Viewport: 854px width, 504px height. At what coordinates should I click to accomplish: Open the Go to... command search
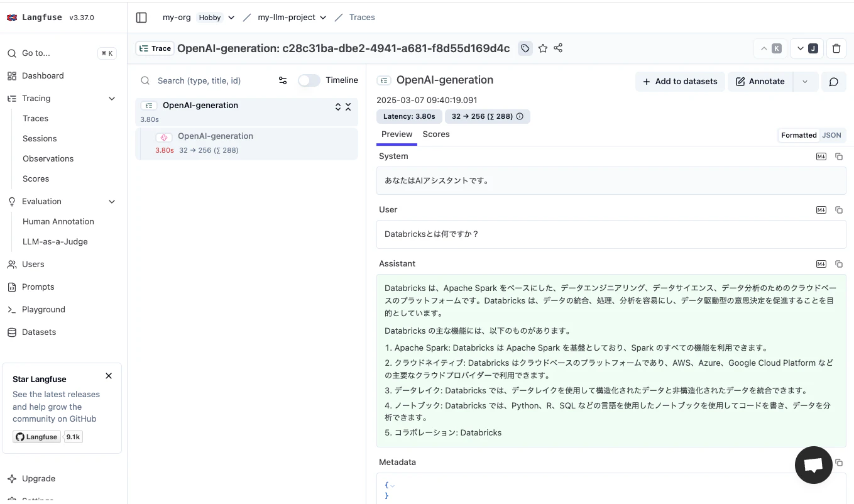(x=62, y=53)
